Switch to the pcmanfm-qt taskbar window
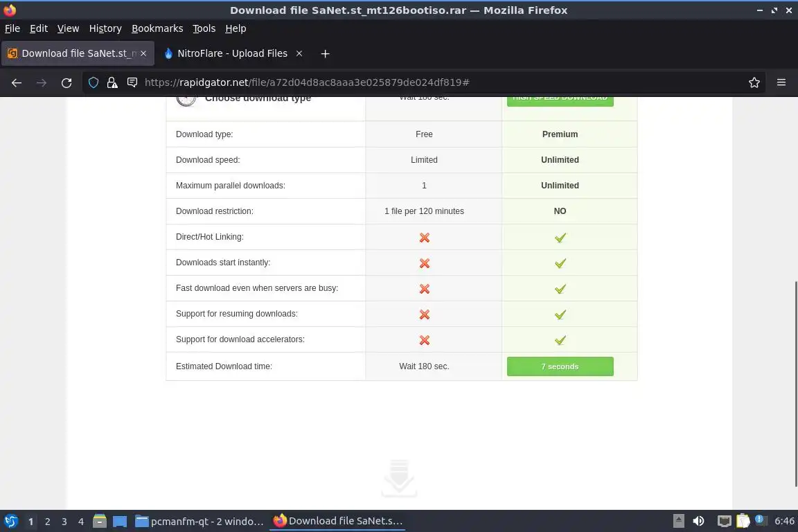 199,521
